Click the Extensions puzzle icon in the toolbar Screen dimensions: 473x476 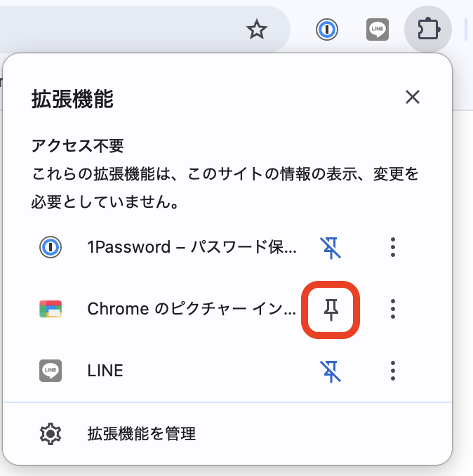pyautogui.click(x=428, y=29)
